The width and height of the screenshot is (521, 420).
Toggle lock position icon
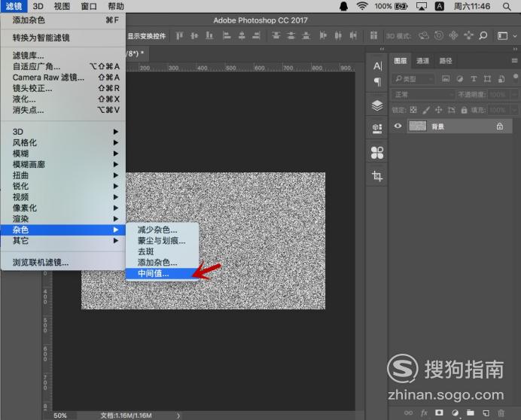click(439, 110)
